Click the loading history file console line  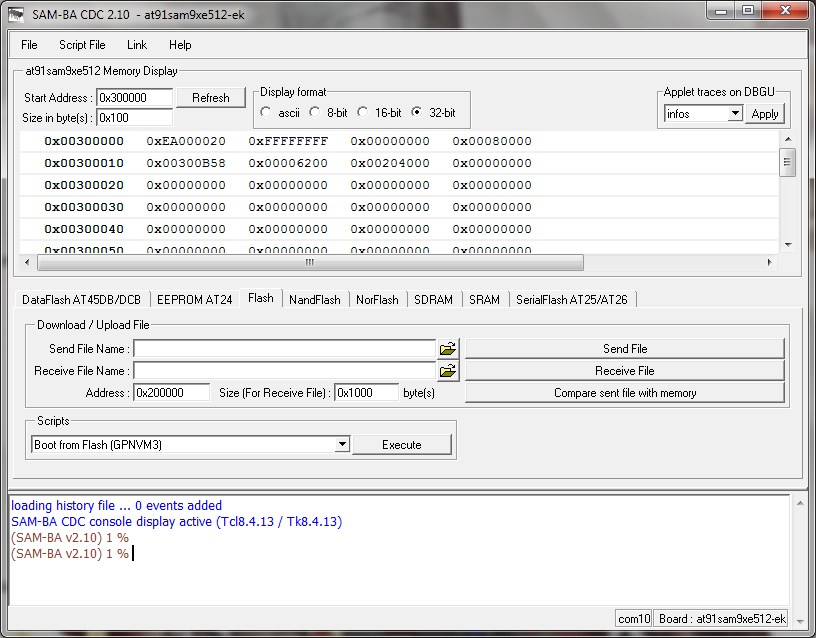coord(116,505)
